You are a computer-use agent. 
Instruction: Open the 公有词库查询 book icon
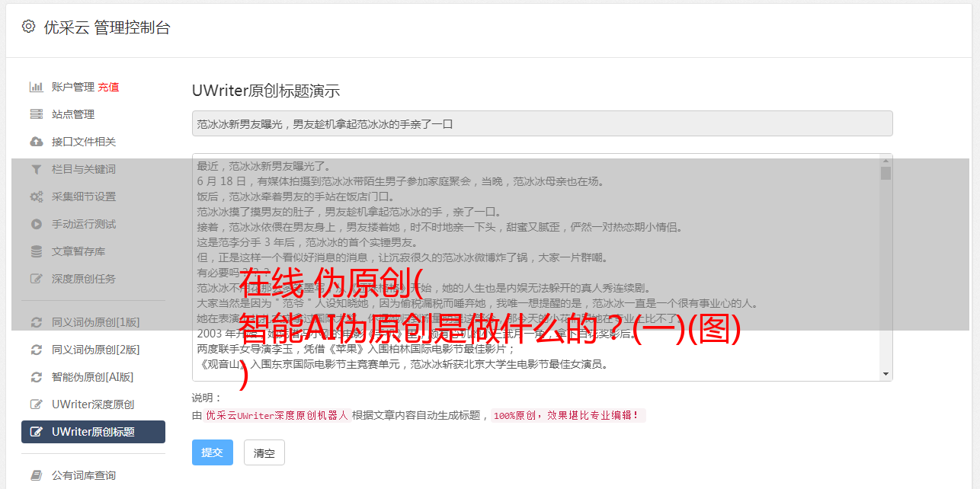[x=36, y=475]
